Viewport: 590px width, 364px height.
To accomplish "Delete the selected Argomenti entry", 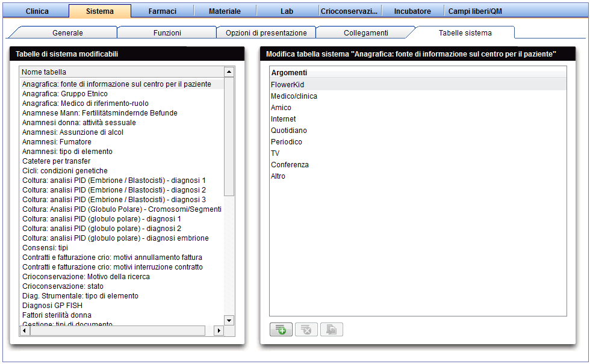I will (306, 330).
